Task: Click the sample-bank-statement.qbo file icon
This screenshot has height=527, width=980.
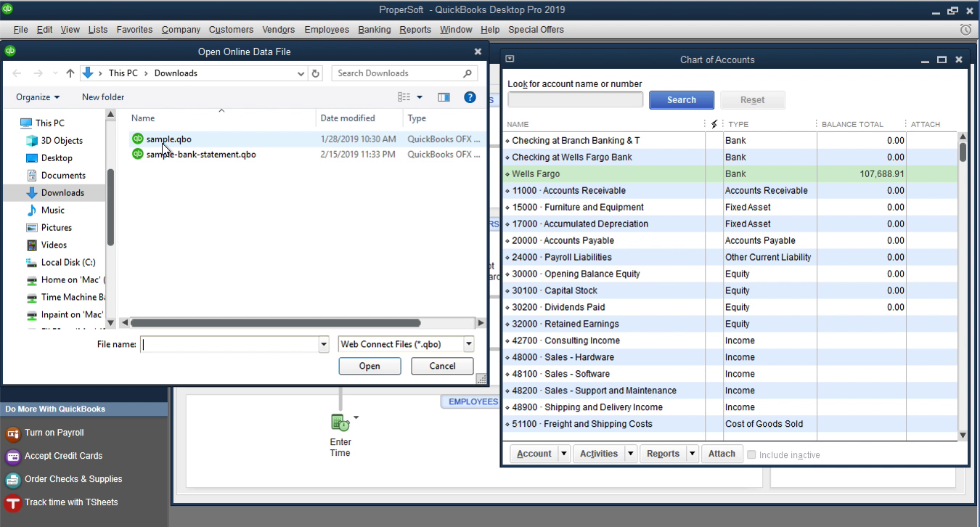Action: click(137, 154)
